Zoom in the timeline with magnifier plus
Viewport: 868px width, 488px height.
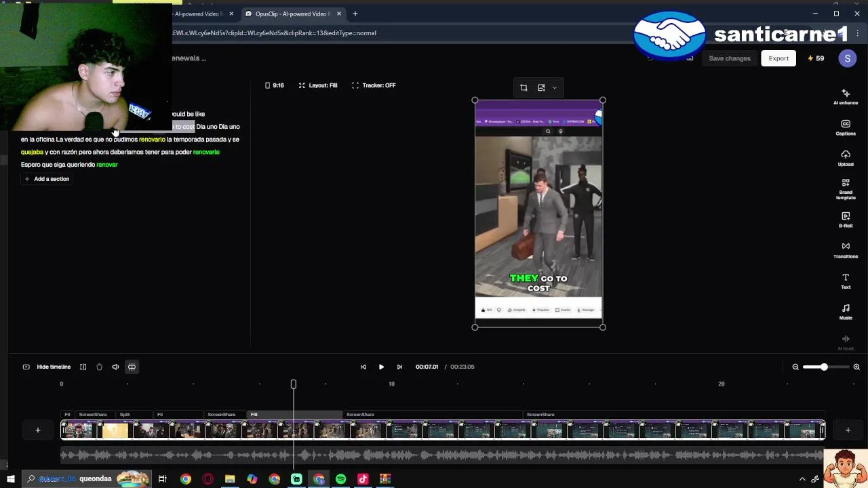[856, 367]
